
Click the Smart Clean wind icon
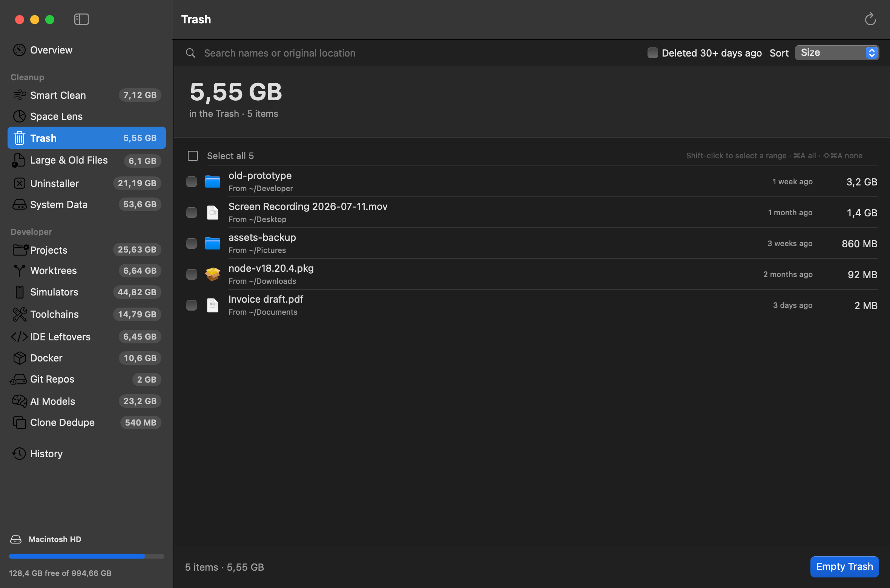click(x=19, y=95)
